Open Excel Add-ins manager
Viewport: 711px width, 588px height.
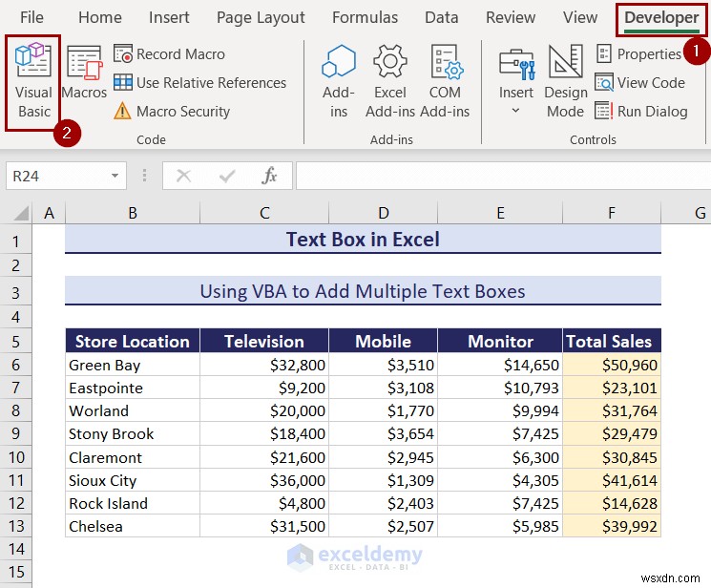point(390,82)
